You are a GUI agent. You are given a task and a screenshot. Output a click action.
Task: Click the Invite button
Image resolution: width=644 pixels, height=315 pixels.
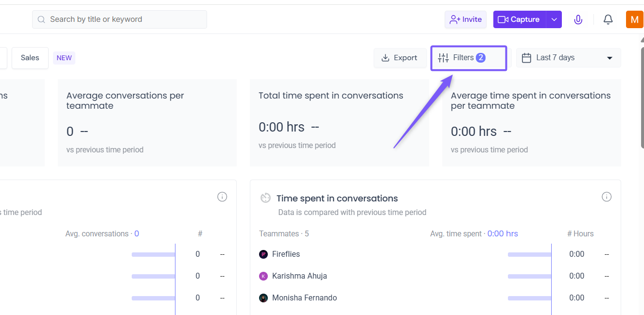pyautogui.click(x=466, y=19)
